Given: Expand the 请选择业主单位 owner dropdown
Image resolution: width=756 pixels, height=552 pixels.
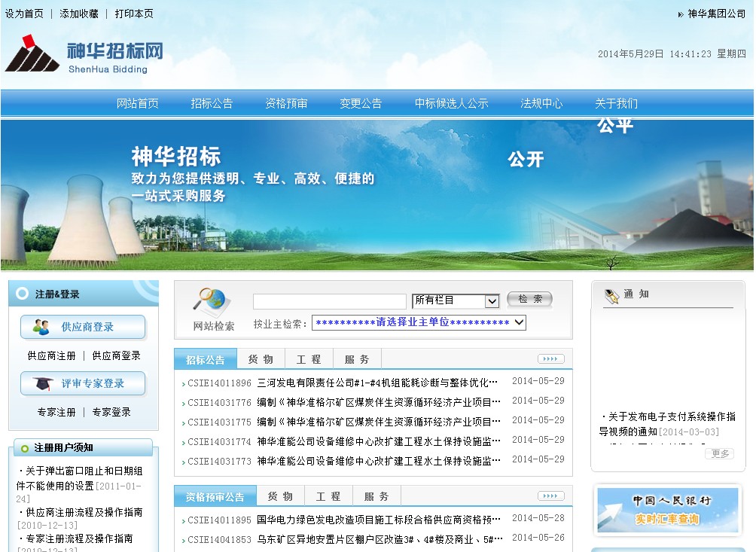Looking at the screenshot, I should pos(419,322).
